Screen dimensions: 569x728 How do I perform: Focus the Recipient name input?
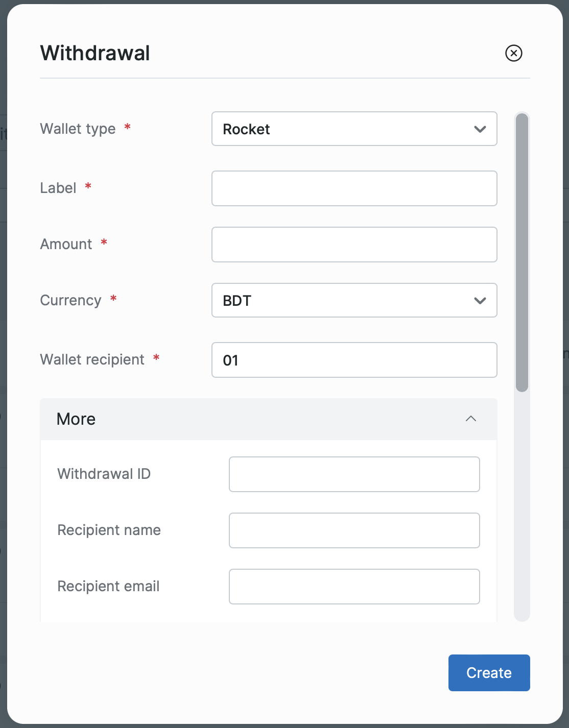354,530
